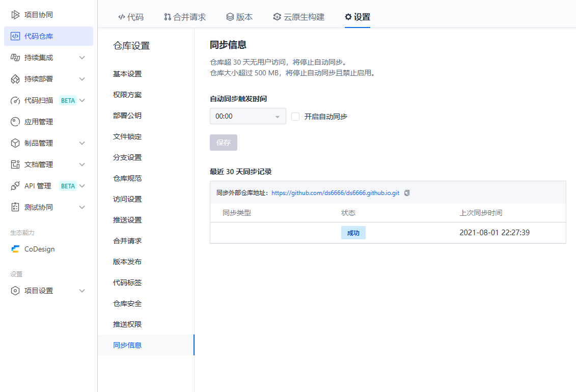Click the CoDesign logo icon
This screenshot has width=576, height=392.
click(x=15, y=249)
